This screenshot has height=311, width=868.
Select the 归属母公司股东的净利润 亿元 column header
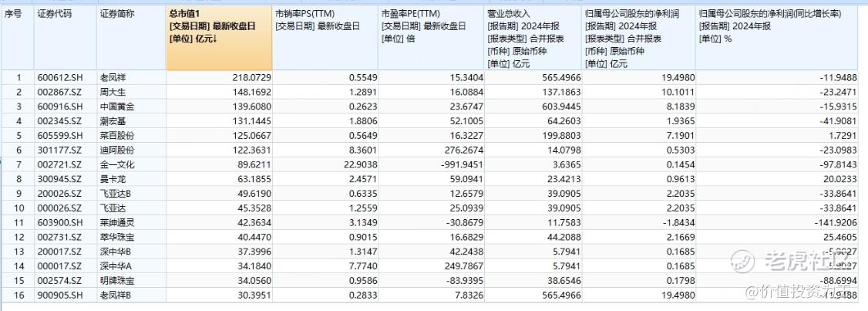[x=639, y=39]
